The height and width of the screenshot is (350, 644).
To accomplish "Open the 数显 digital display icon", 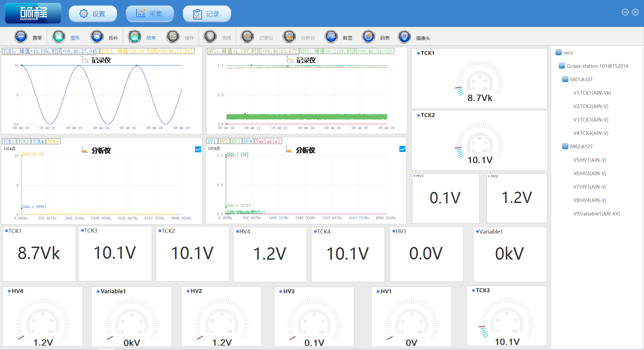I will 331,37.
